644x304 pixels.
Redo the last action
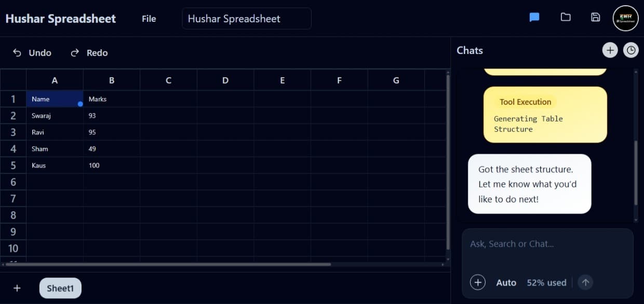coord(89,52)
